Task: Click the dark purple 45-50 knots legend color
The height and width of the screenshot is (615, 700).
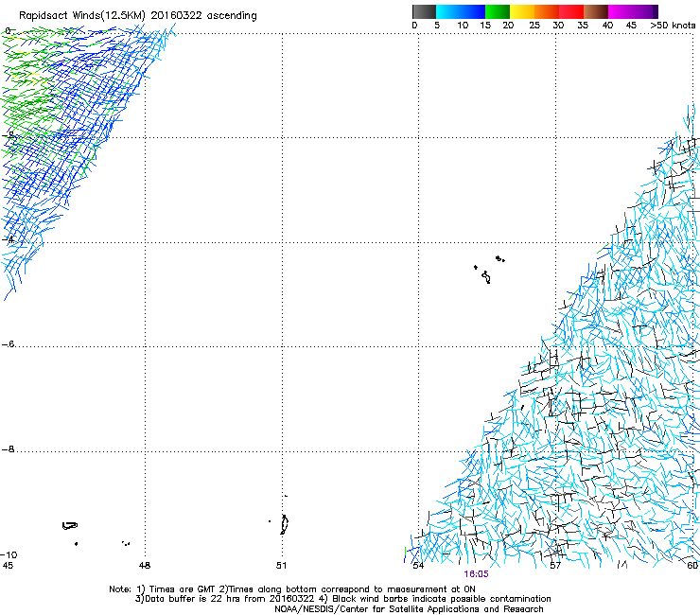Action: pos(645,11)
